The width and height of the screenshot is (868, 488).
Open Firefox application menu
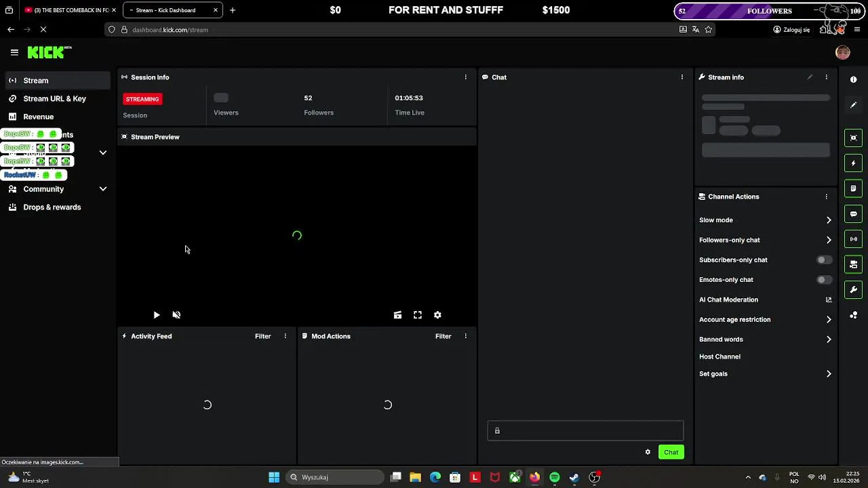857,30
